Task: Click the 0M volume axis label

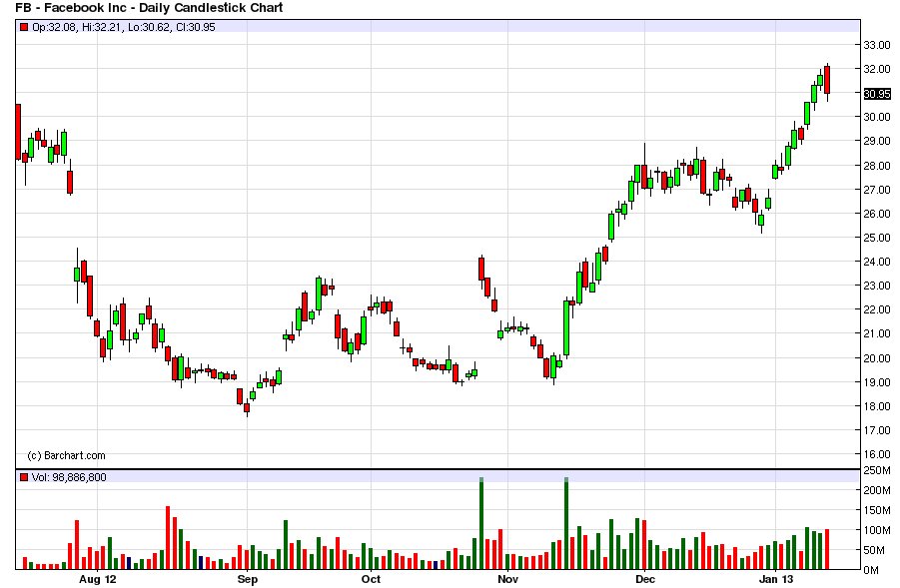Action: point(871,570)
